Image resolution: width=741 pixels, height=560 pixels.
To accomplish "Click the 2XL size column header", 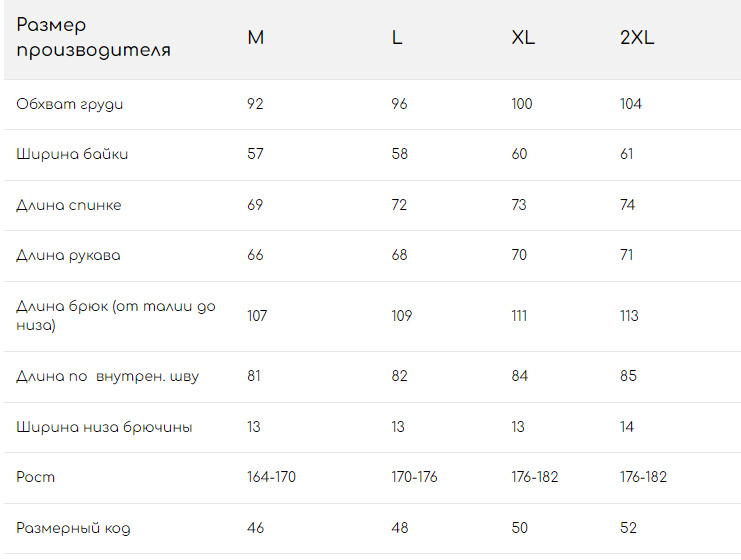I will [637, 38].
